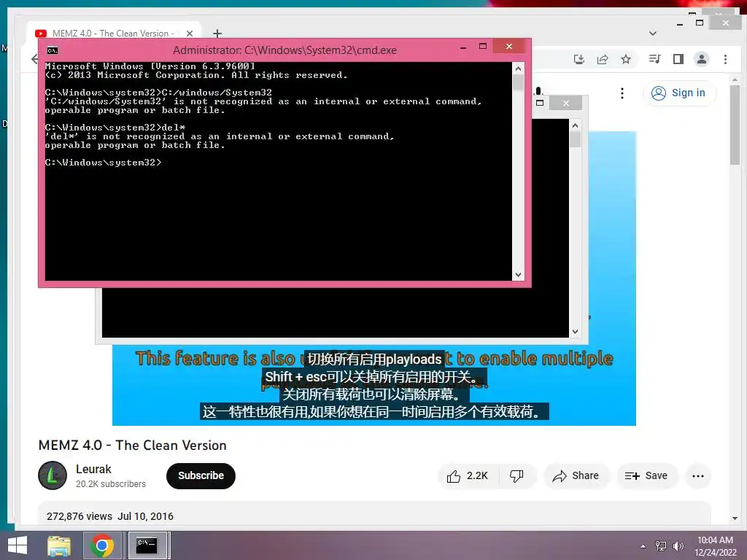This screenshot has height=560, width=747.
Task: Maximize the Administrator cmd window
Action: [x=483, y=46]
